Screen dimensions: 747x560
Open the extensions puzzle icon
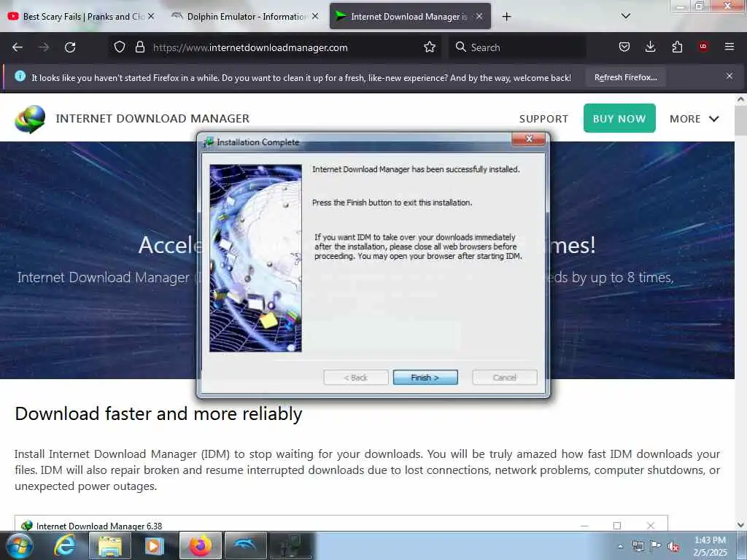[x=677, y=47]
